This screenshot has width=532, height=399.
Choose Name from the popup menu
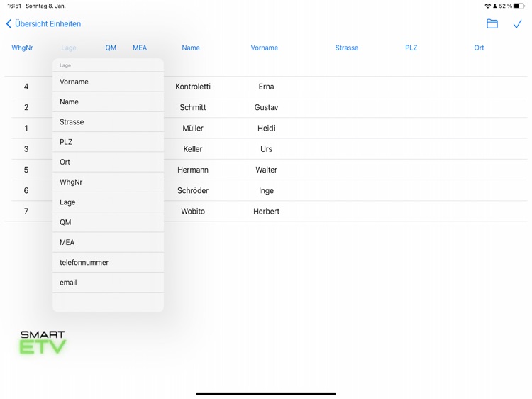pos(109,102)
